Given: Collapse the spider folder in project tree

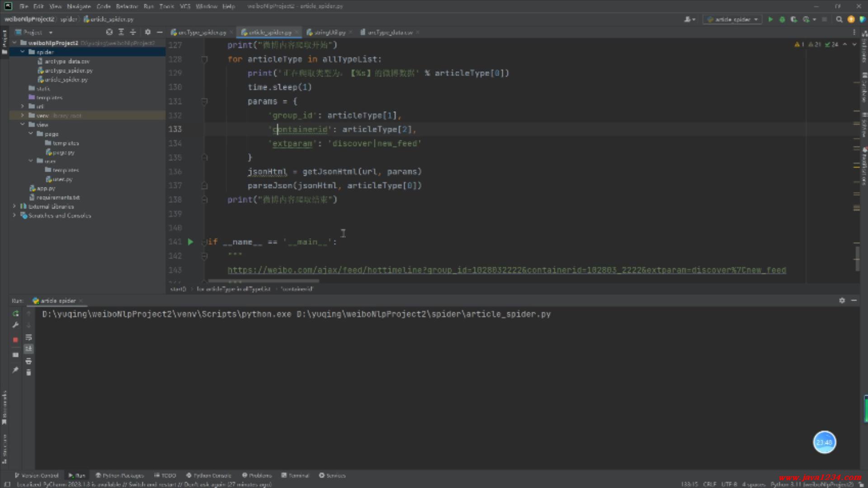Looking at the screenshot, I should (22, 52).
